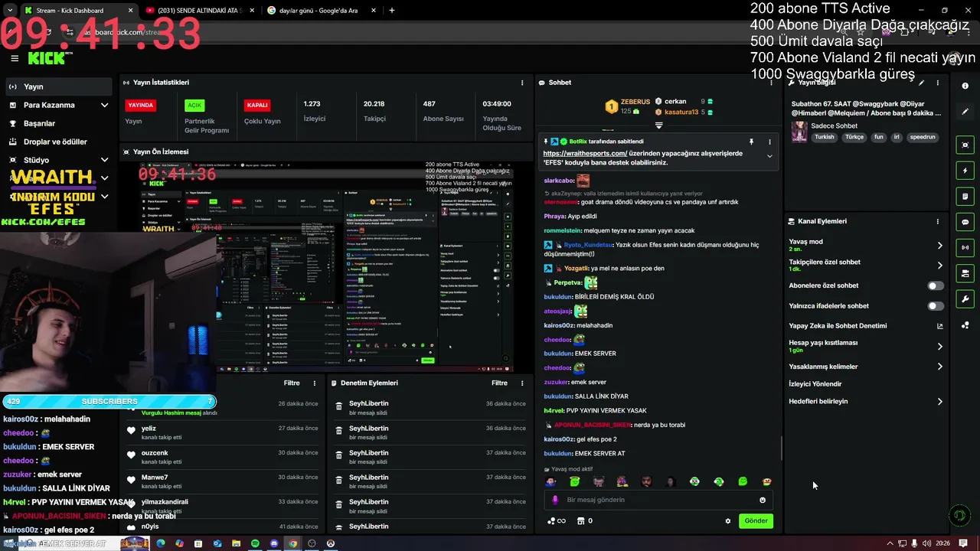980x551 pixels.
Task: Open Kanal Eylemleri three-dot options menu
Action: coord(937,221)
